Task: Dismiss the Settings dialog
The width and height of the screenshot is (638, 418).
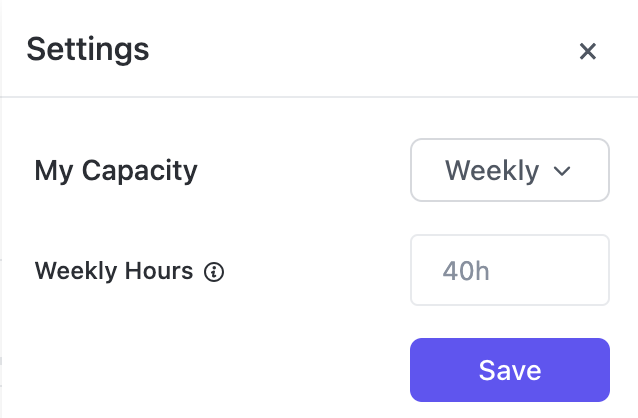Action: 588,51
